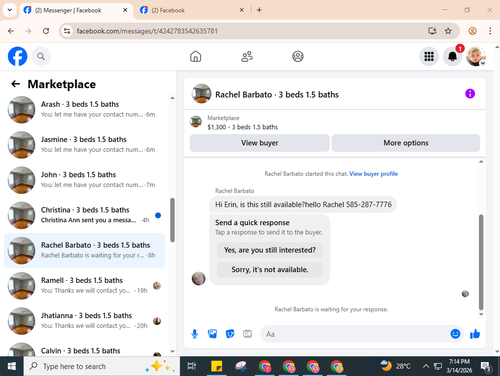Switch to the Messenger browser tab

[x=76, y=10]
